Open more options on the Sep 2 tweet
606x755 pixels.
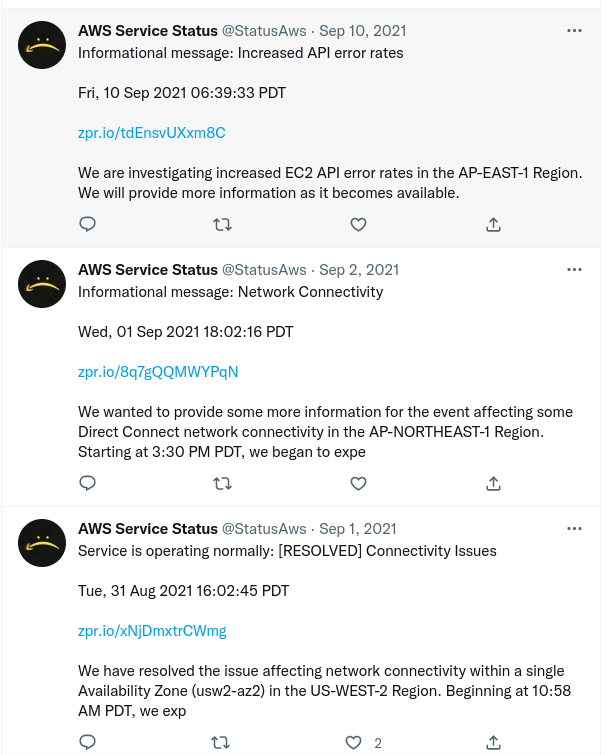coord(574,270)
